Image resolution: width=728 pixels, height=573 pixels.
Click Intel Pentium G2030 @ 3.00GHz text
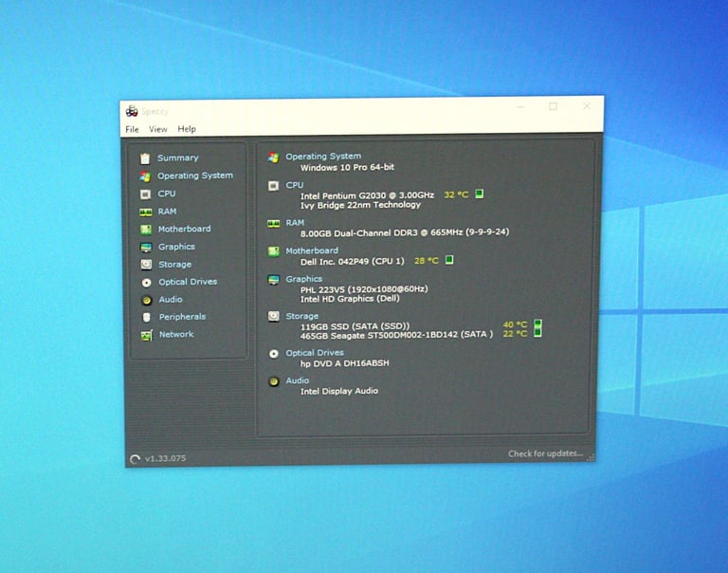coord(367,195)
